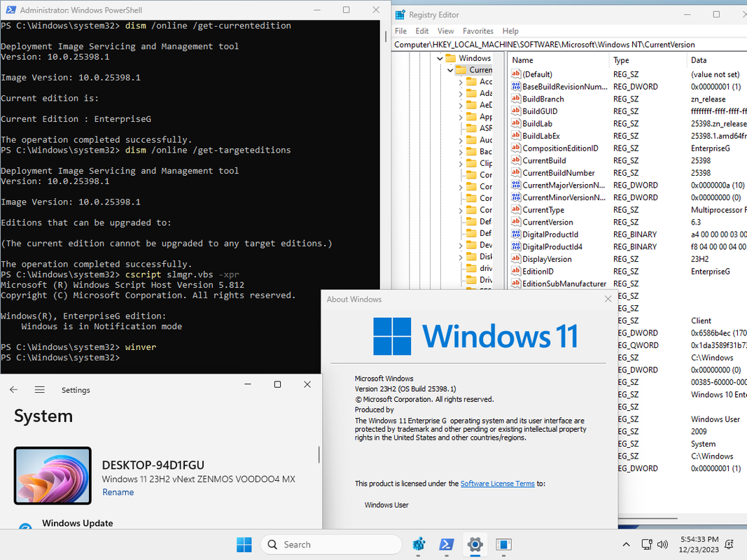
Task: Click the network icon in system tray
Action: [646, 545]
